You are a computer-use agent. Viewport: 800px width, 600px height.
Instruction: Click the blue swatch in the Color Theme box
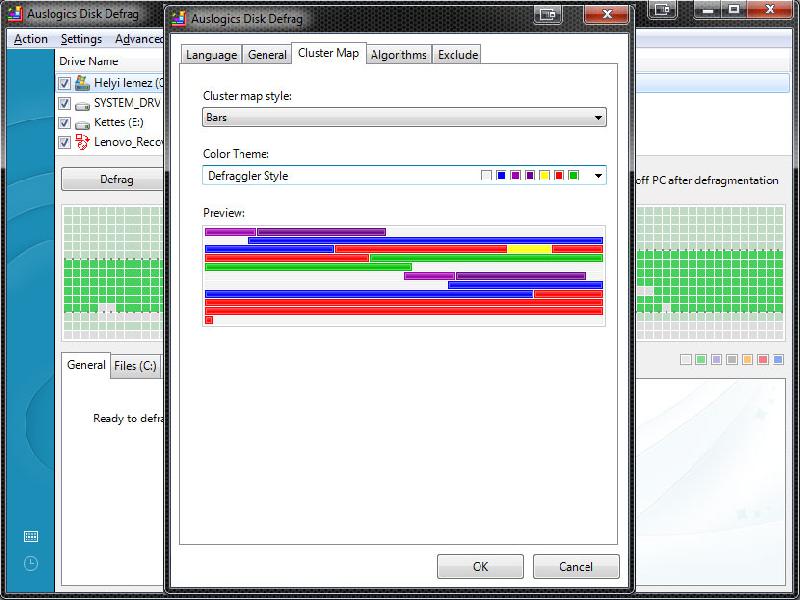point(501,176)
